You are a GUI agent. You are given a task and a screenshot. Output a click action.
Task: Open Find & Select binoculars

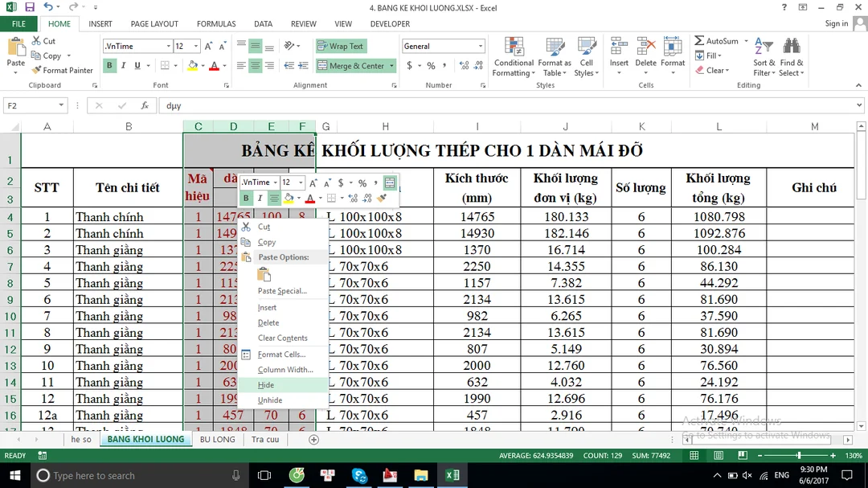coord(791,57)
